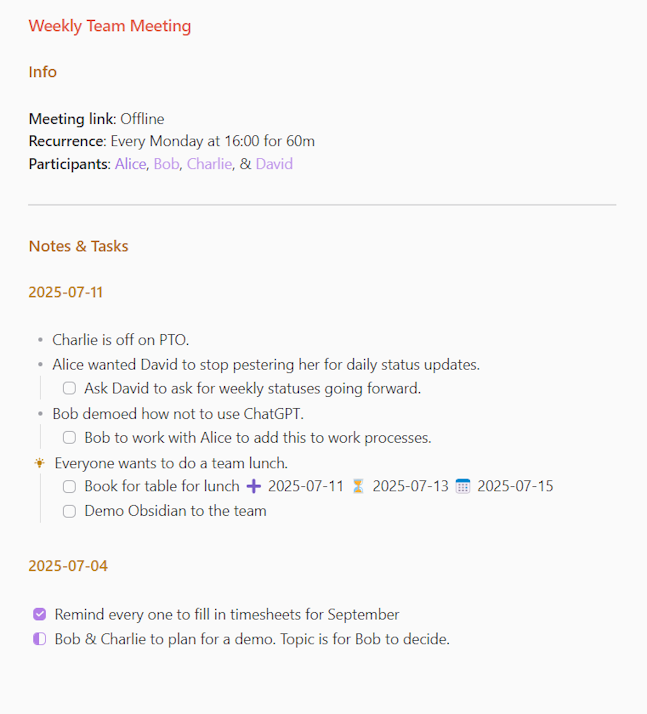Click the hourglass scheduled-date icon
Screen dimensions: 647x714
[x=358, y=486]
